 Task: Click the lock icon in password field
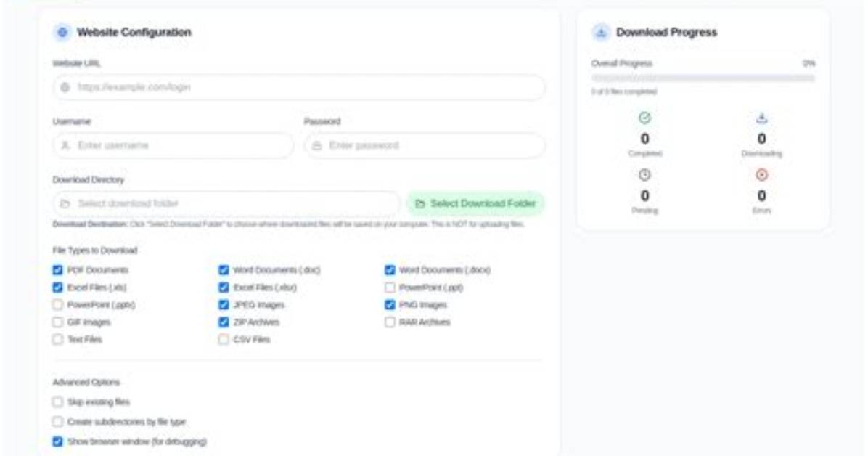pyautogui.click(x=316, y=146)
